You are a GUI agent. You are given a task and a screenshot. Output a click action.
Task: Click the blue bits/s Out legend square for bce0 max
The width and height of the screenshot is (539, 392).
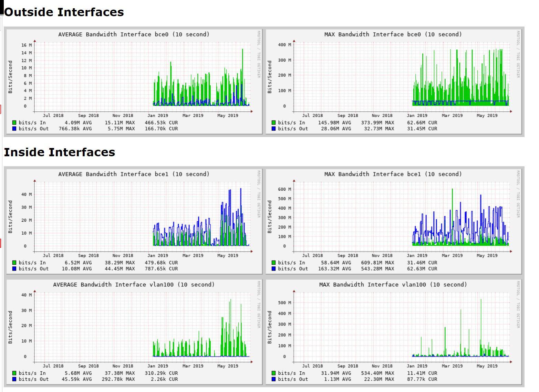pyautogui.click(x=274, y=129)
